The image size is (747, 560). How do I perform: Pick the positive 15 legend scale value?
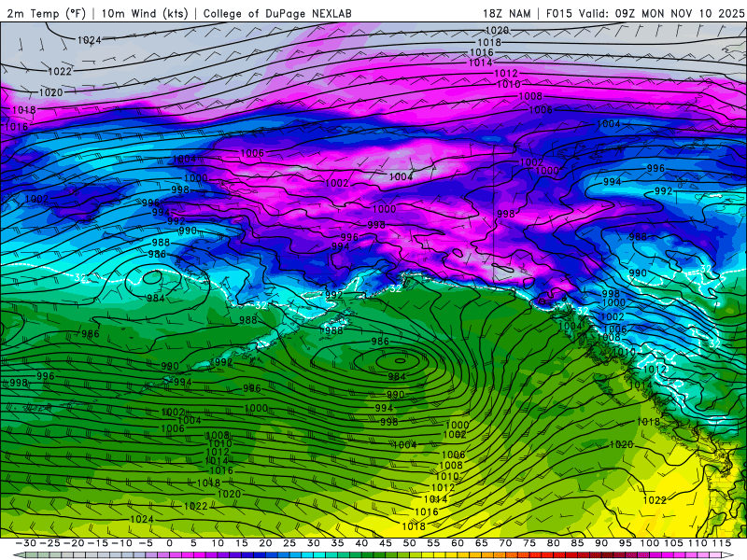242,543
